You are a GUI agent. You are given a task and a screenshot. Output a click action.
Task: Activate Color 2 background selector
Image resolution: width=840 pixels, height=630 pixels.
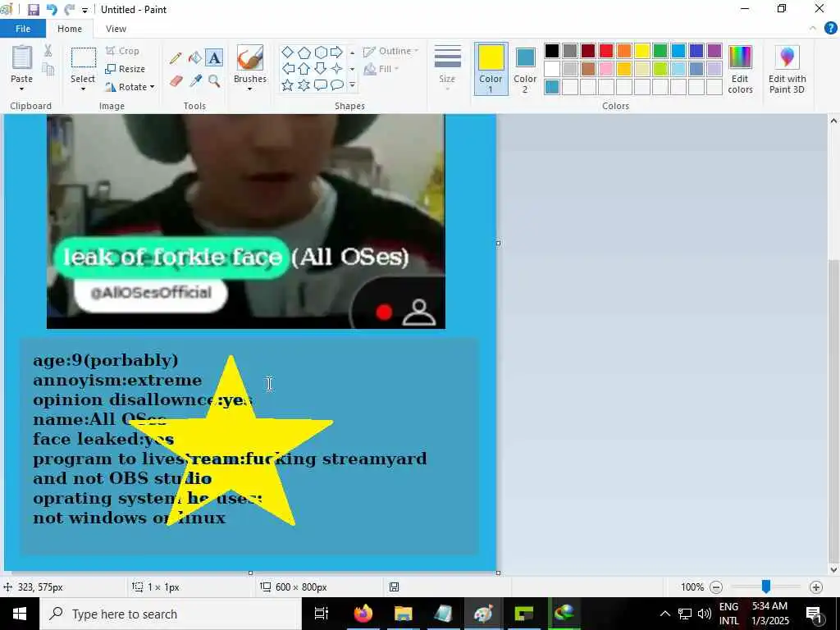pos(525,69)
